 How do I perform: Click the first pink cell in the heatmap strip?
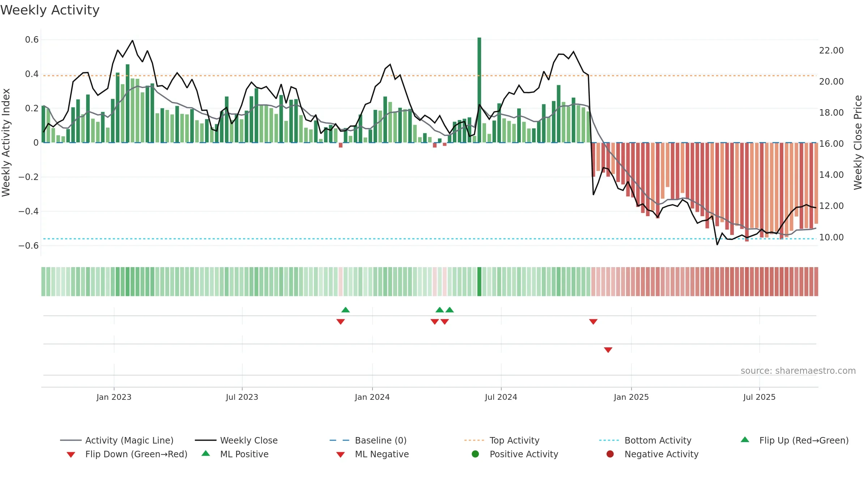[x=340, y=282]
